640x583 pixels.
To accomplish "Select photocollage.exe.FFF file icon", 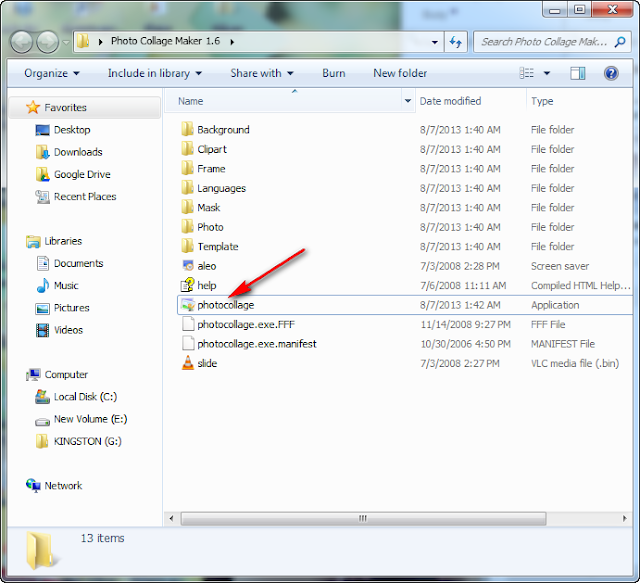I will [188, 324].
